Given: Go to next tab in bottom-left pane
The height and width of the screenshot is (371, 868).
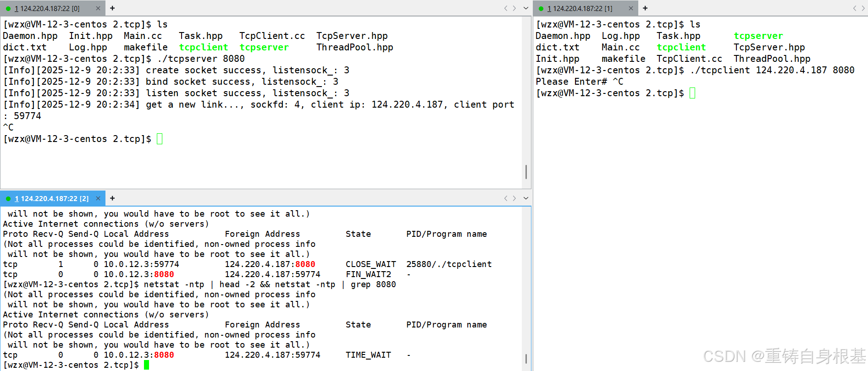Looking at the screenshot, I should click(514, 198).
